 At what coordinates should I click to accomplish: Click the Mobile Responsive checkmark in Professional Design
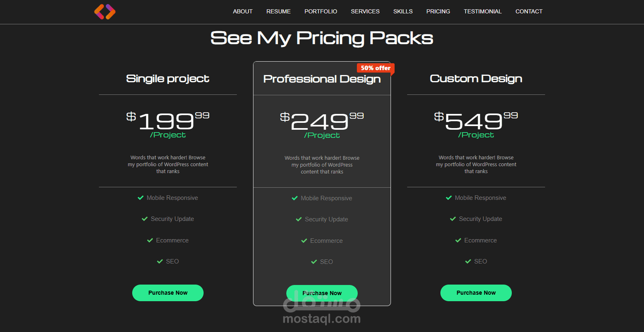pos(295,198)
